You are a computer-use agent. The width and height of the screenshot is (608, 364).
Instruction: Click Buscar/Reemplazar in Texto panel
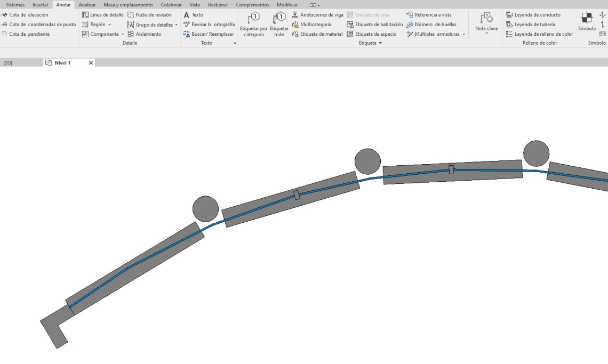[x=209, y=34]
